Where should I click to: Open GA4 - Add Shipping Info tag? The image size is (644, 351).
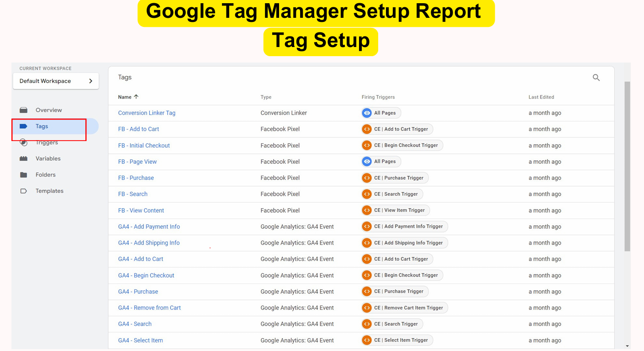(149, 243)
